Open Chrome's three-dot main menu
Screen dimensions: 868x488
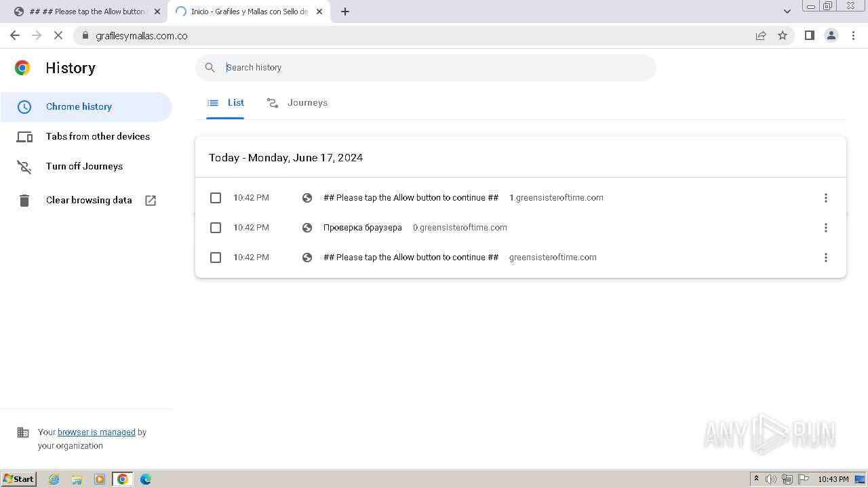click(x=853, y=35)
